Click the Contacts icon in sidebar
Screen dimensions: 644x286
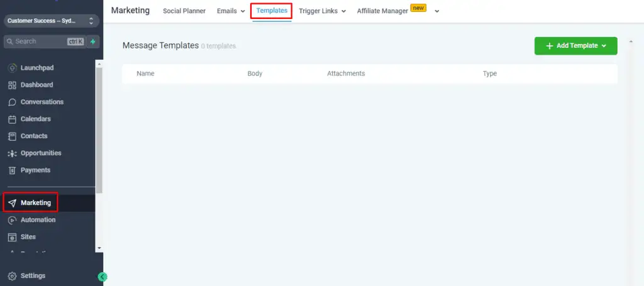click(x=12, y=136)
